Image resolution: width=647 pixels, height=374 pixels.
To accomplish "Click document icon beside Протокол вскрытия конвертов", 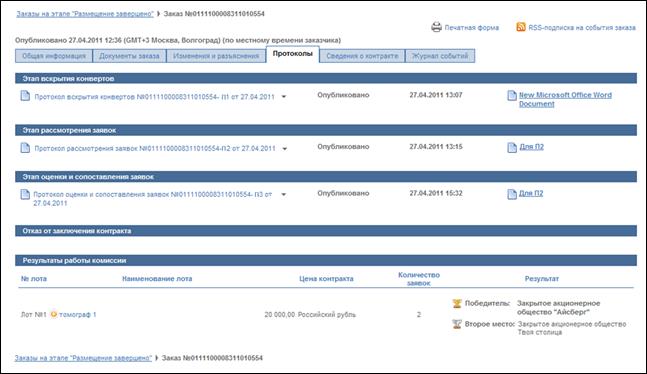I will (x=25, y=96).
